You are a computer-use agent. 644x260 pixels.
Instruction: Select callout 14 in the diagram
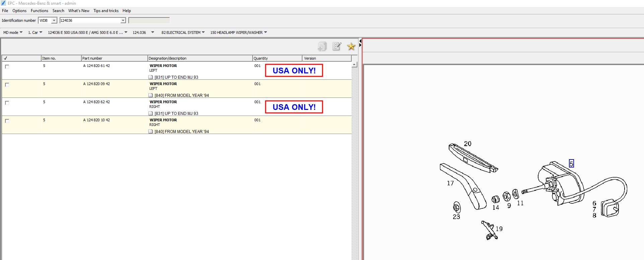pyautogui.click(x=496, y=207)
